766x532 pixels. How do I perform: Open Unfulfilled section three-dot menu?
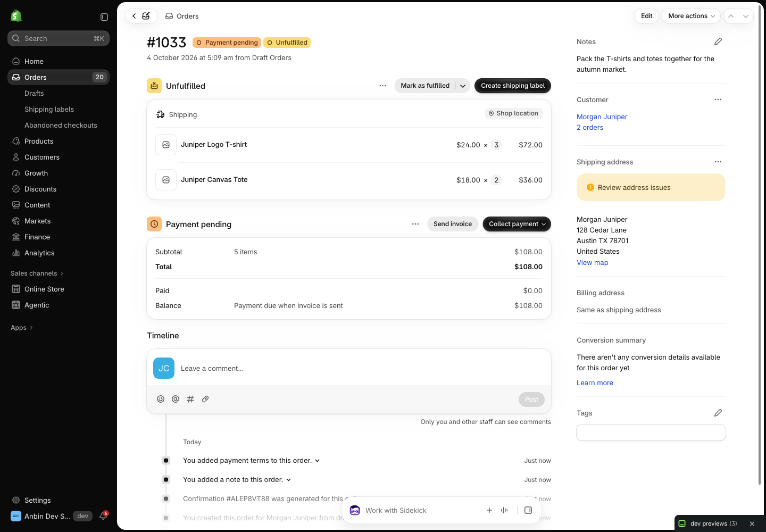point(382,86)
